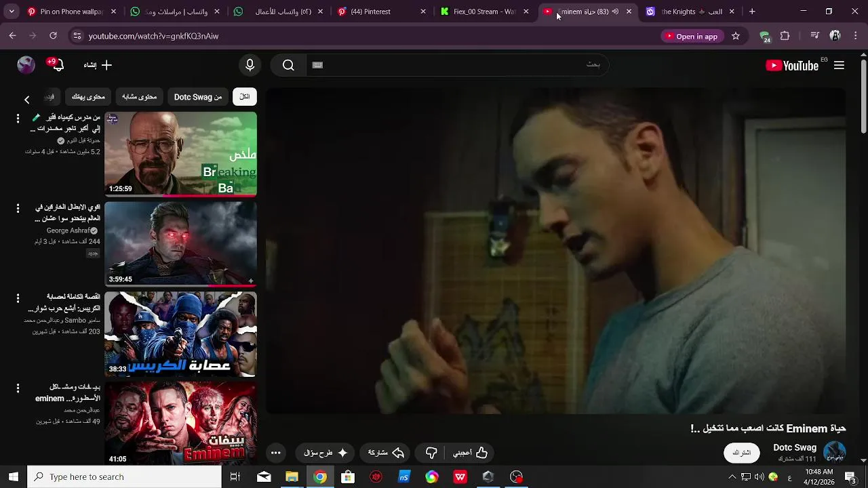868x488 pixels.
Task: Open Dotc Swag channel name link
Action: [795, 447]
